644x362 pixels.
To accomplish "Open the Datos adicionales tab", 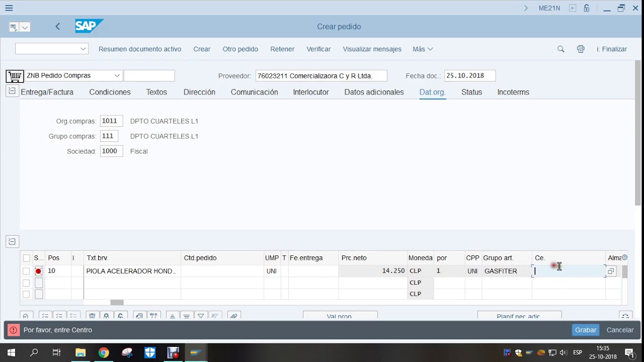I will (374, 92).
